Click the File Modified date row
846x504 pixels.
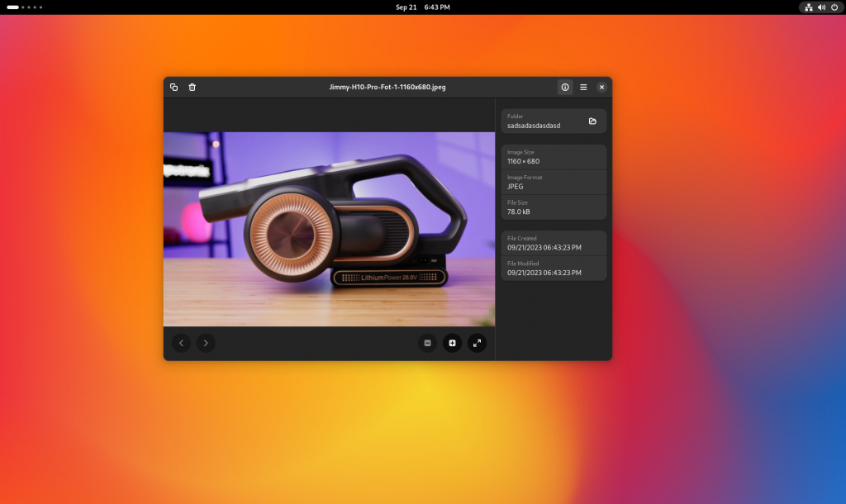tap(554, 268)
